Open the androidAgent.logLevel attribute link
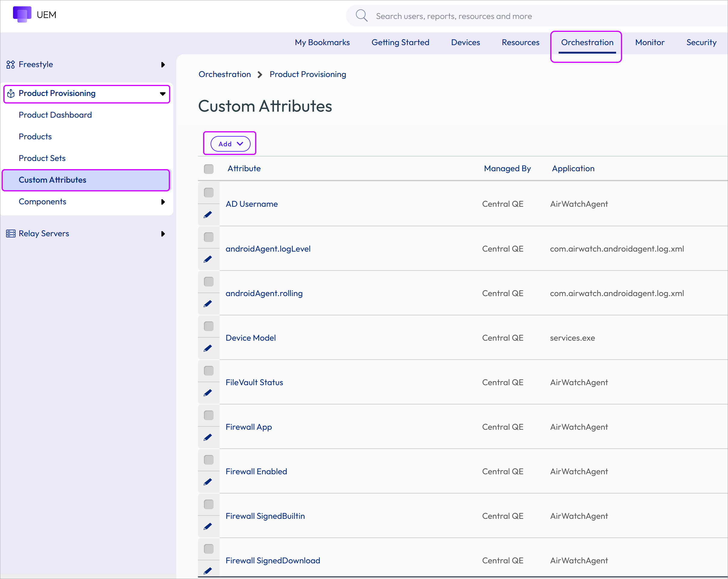The image size is (728, 579). [268, 249]
